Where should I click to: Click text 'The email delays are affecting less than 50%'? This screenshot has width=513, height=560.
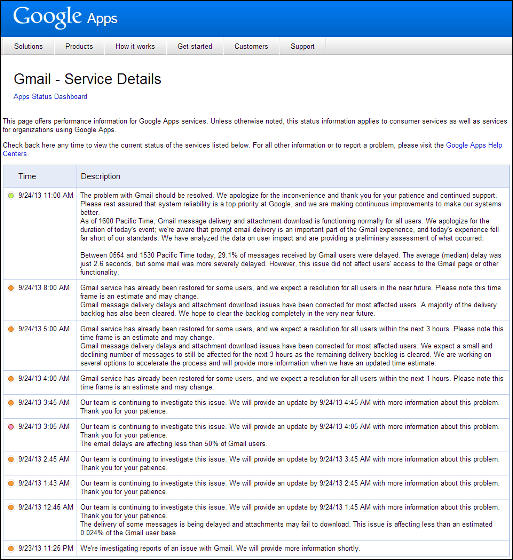coord(150,444)
